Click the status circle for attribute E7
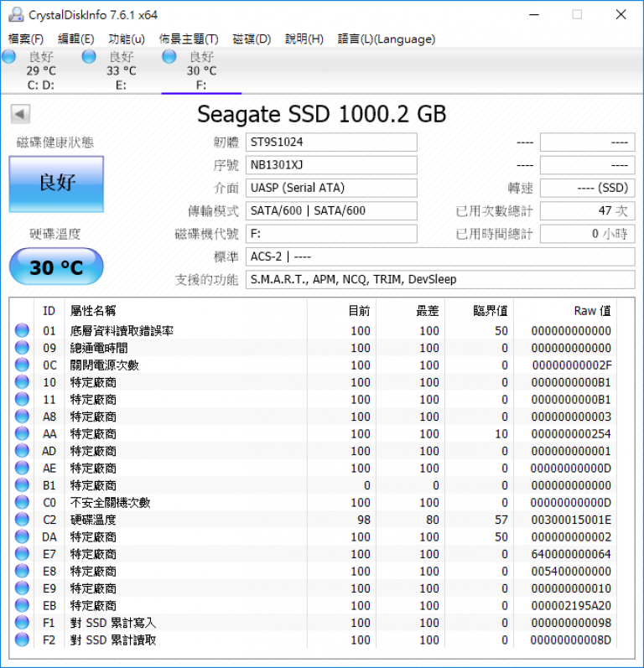Image resolution: width=644 pixels, height=668 pixels. point(22,554)
